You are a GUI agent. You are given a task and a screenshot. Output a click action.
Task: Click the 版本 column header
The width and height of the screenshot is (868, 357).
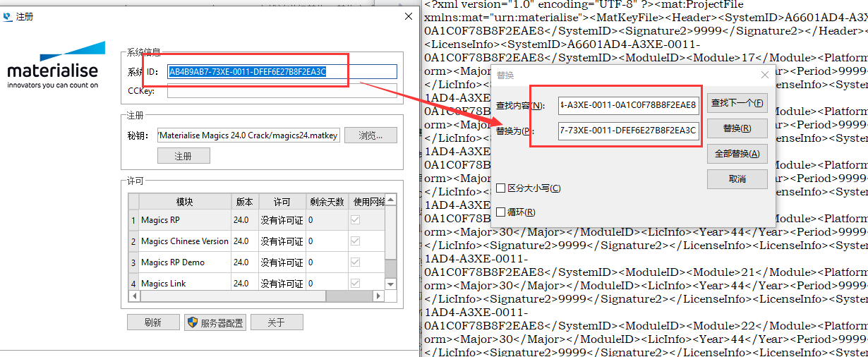tap(245, 202)
